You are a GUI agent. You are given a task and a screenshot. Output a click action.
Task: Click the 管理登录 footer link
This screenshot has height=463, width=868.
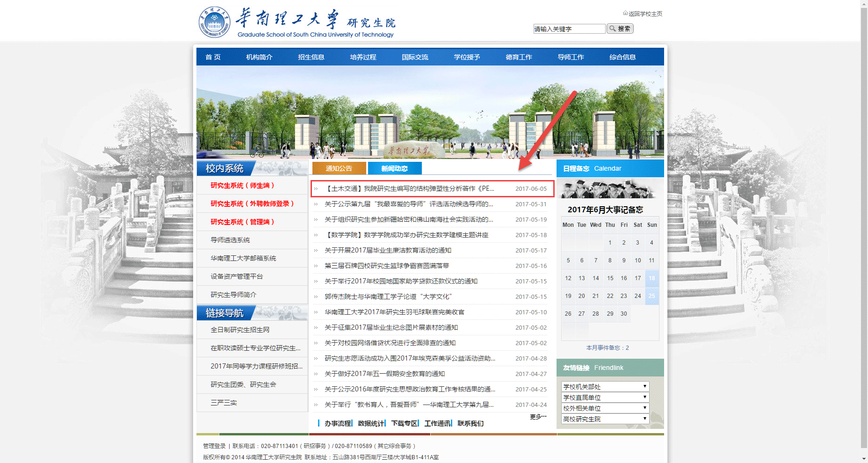[x=214, y=446]
